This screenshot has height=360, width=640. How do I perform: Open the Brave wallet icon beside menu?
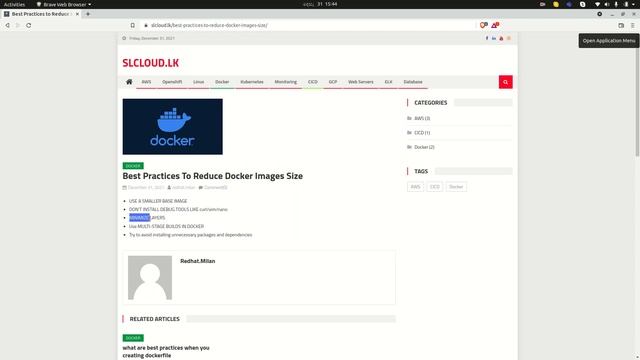621,25
